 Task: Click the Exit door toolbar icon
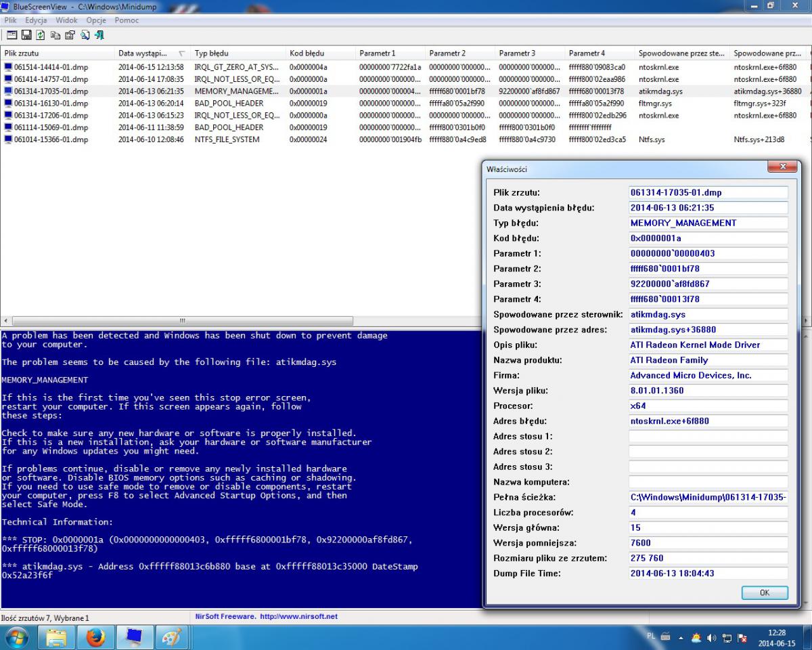[x=99, y=35]
